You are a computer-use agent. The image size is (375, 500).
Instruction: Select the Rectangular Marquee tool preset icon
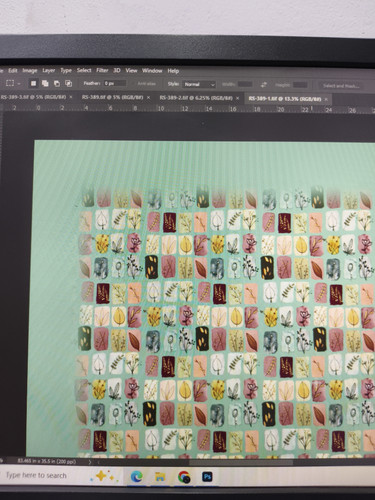(10, 83)
